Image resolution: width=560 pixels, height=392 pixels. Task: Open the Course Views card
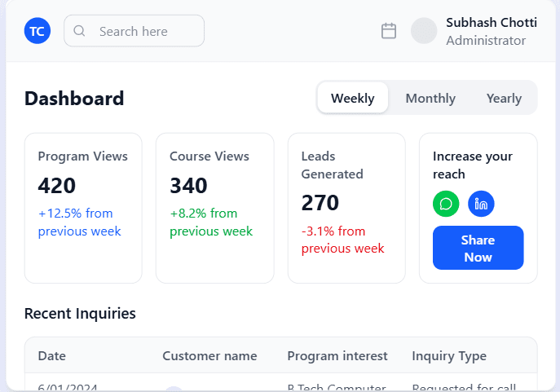pyautogui.click(x=214, y=208)
